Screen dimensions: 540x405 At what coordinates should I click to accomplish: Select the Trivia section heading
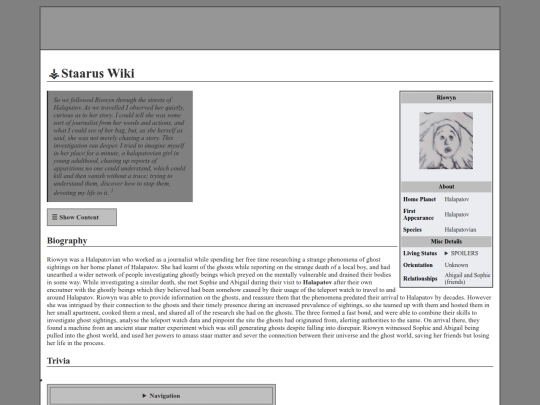tap(59, 361)
